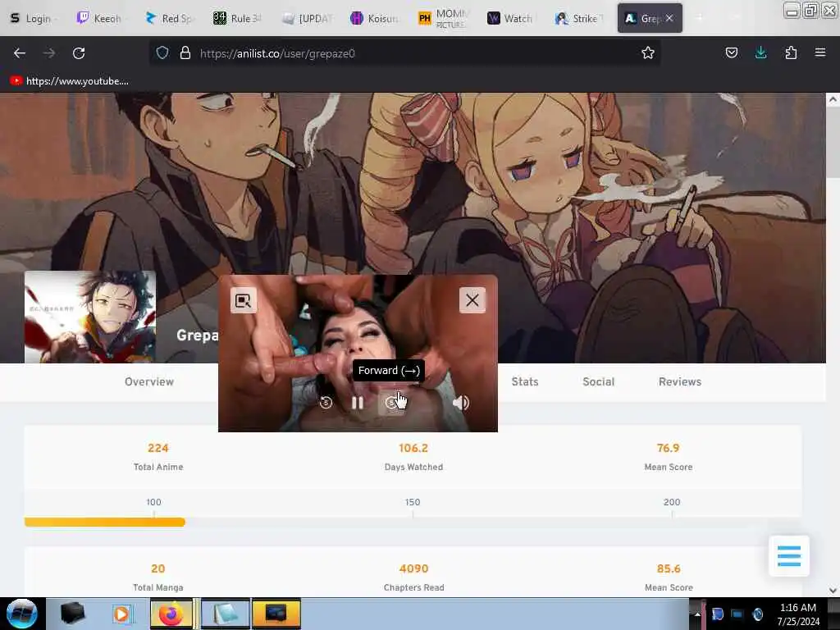Click the padlock site info icon
The width and height of the screenshot is (840, 630).
point(185,53)
